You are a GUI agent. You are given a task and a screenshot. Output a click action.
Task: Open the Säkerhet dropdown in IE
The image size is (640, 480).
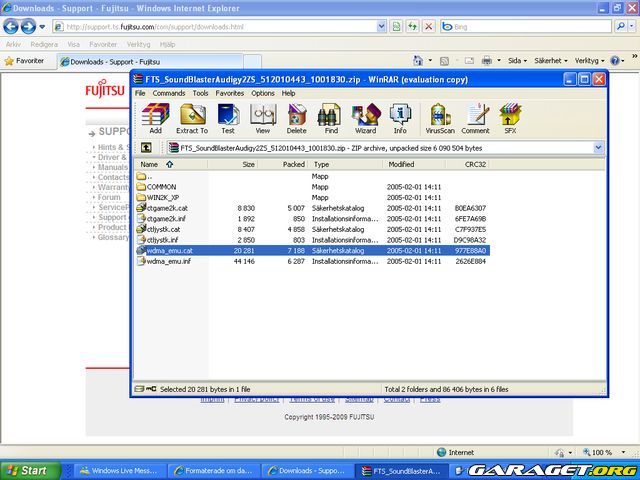(549, 61)
